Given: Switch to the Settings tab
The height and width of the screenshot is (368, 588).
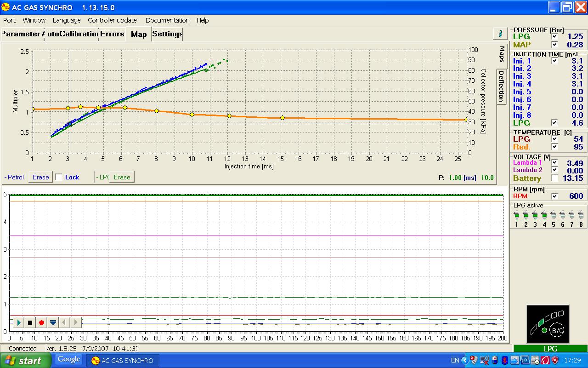Looking at the screenshot, I should (167, 34).
